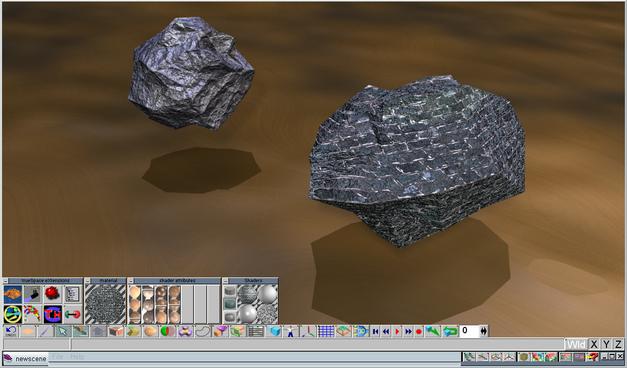This screenshot has height=368, width=627.
Task: Click the orange terrain extension icon
Action: pos(13,294)
